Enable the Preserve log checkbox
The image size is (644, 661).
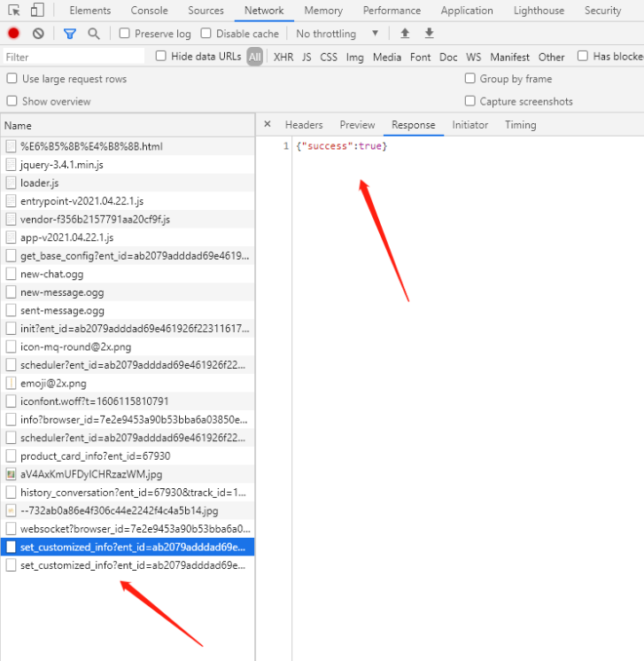tap(124, 33)
